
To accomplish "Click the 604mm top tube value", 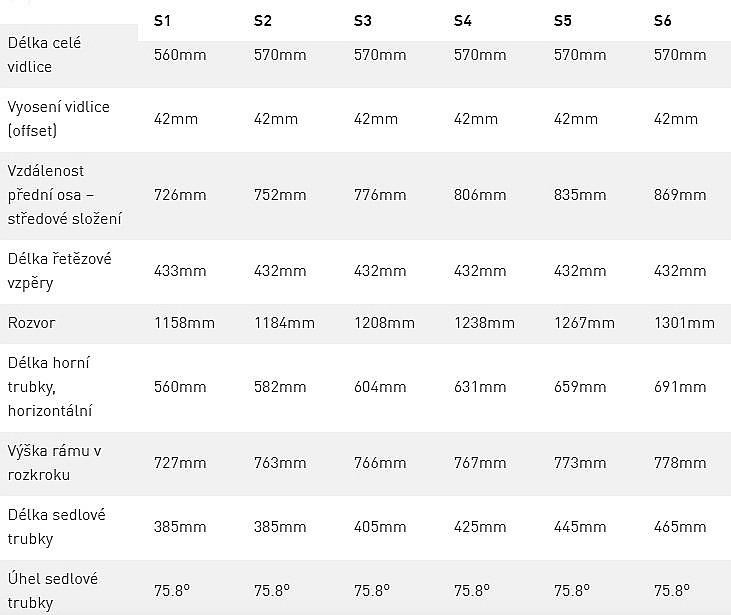I will [x=380, y=387].
